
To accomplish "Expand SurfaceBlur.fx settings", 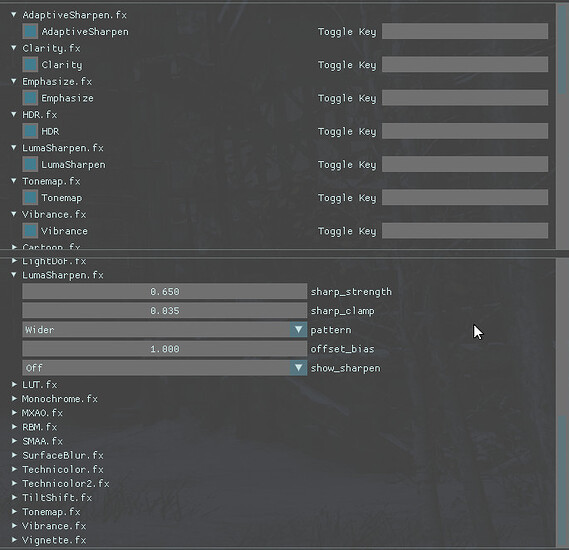I will (x=14, y=455).
